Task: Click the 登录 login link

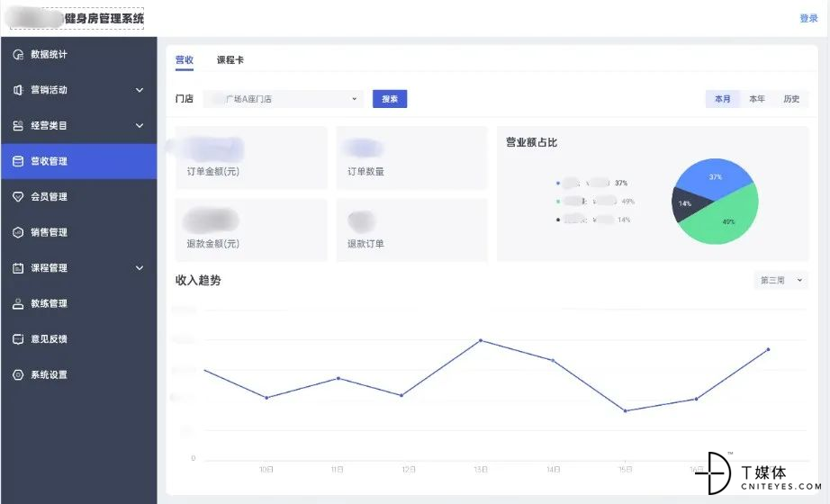Action: (808, 19)
